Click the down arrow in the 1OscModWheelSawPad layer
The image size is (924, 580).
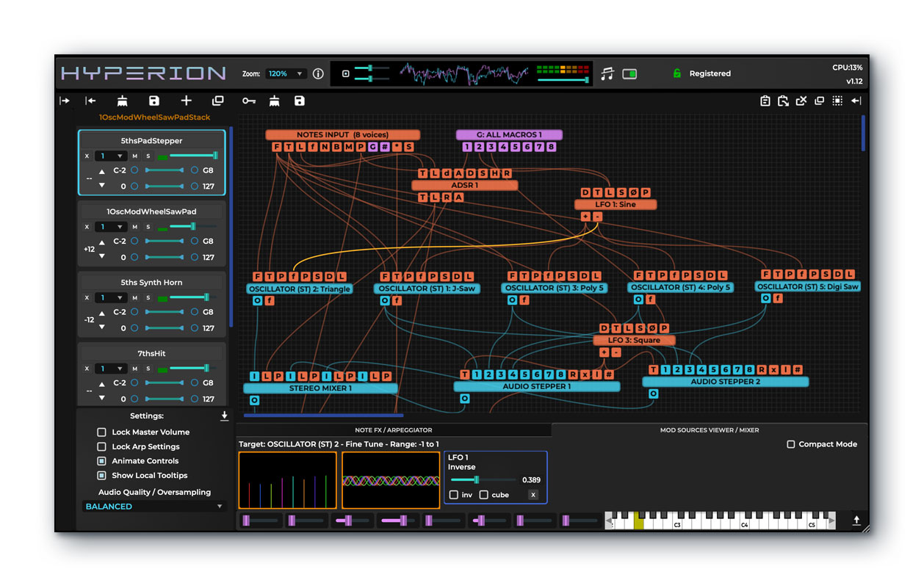(x=102, y=257)
